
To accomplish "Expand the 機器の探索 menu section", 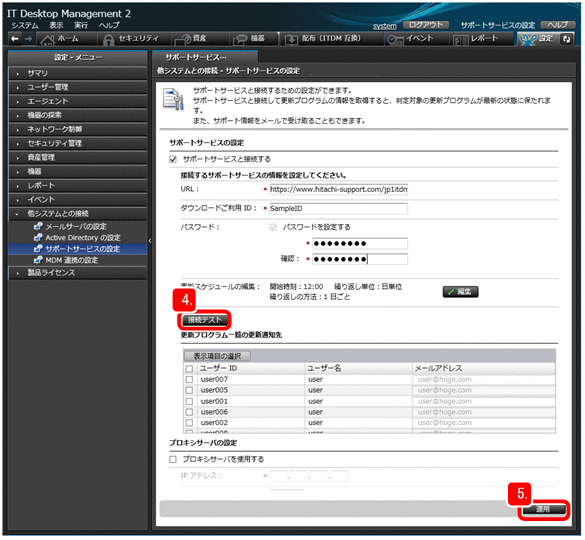I will tap(78, 115).
